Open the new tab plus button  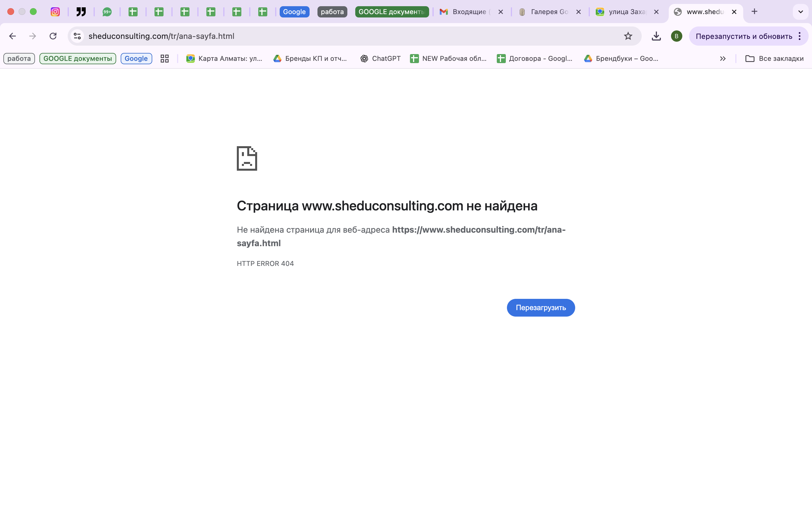[x=754, y=12]
